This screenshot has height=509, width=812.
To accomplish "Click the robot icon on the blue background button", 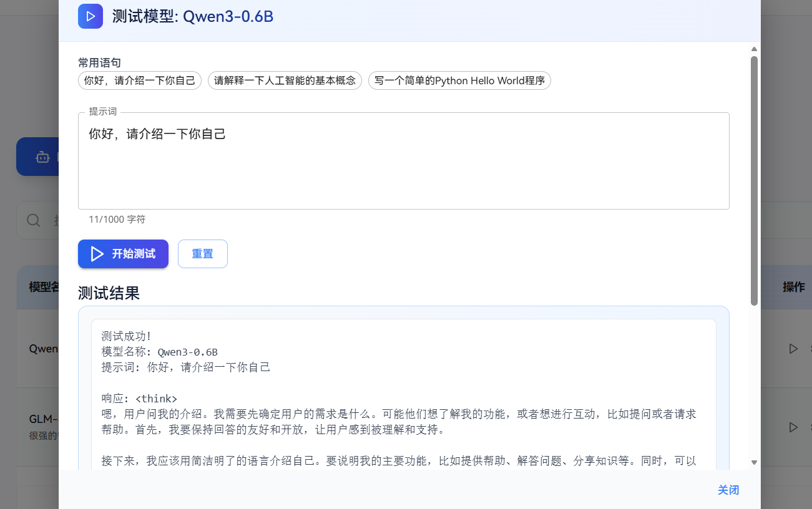I will [42, 157].
